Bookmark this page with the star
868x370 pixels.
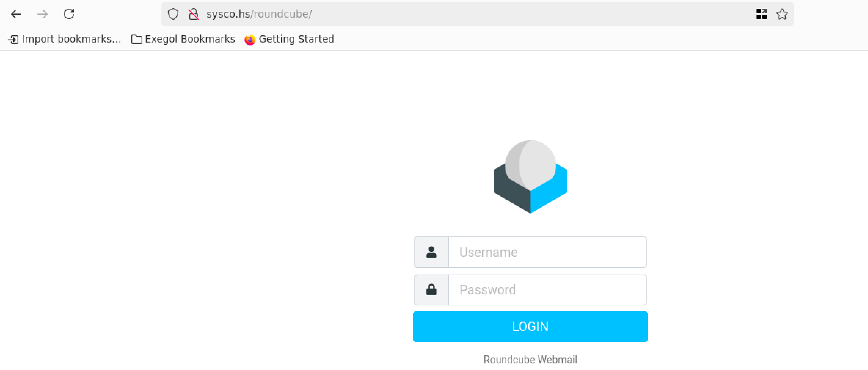782,14
